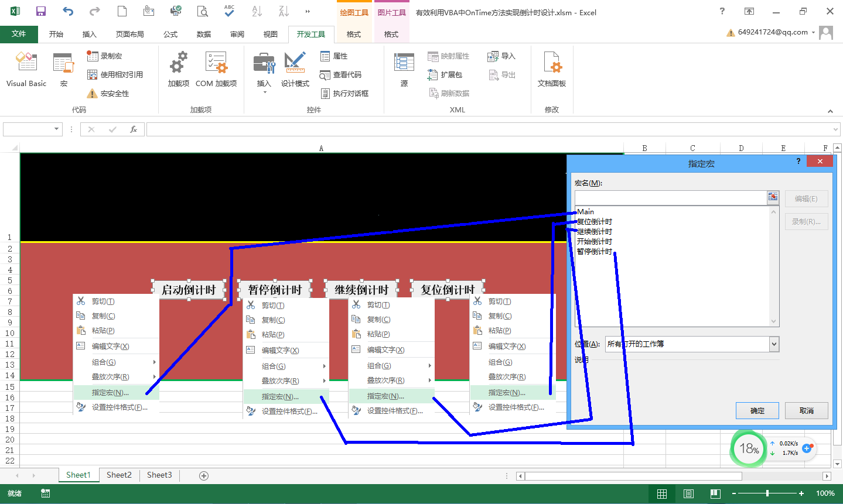This screenshot has height=504, width=843.
Task: Open control 属性 properties
Action: pyautogui.click(x=334, y=56)
